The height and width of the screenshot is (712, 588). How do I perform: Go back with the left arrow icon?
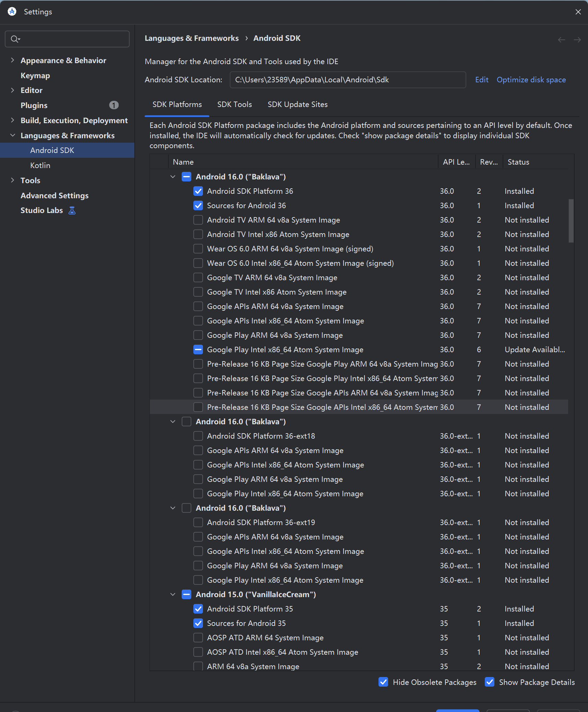pyautogui.click(x=562, y=40)
